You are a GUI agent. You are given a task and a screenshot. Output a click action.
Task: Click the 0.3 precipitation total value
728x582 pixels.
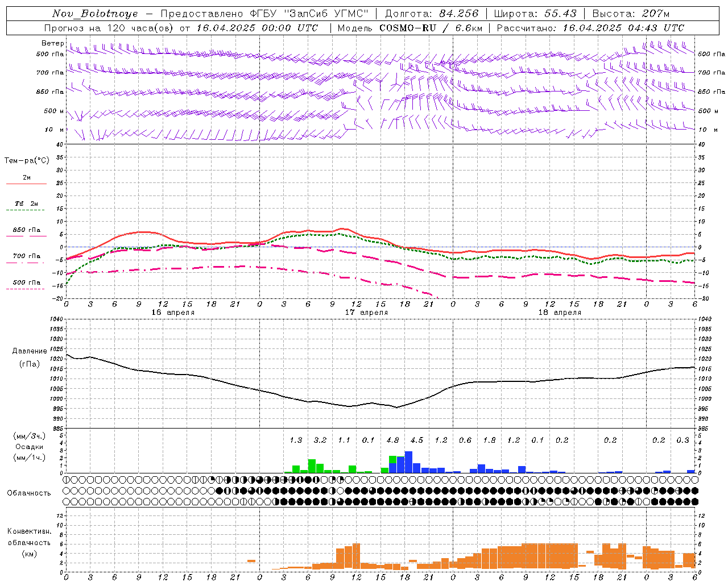point(682,440)
